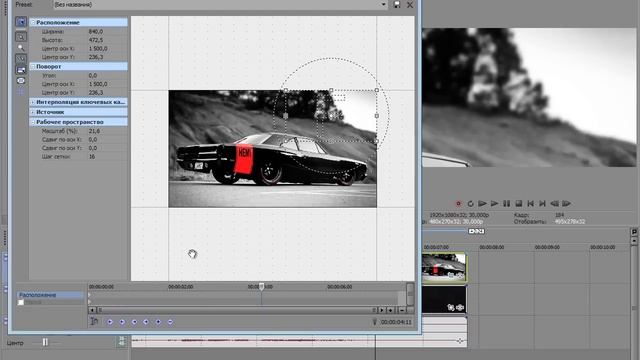Click the Сдвиг по оси X value
Image resolution: width=640 pixels, height=360 pixels.
(x=93, y=140)
